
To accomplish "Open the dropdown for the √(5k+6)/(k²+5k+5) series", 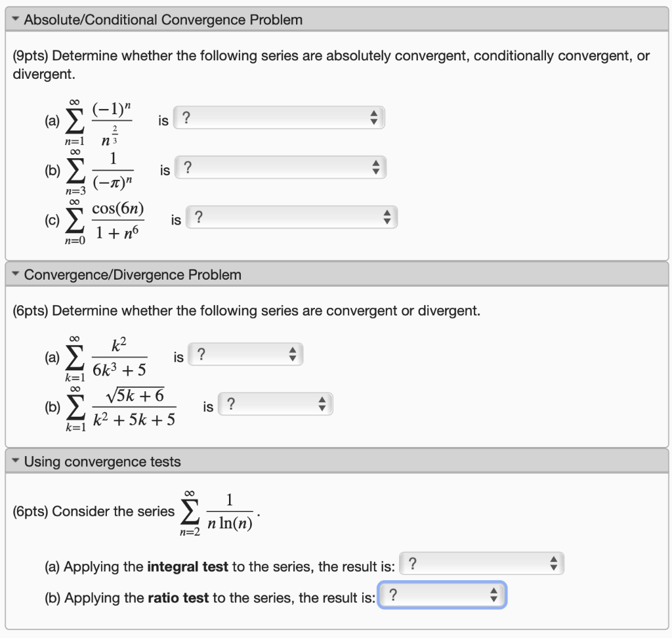I will [272, 403].
